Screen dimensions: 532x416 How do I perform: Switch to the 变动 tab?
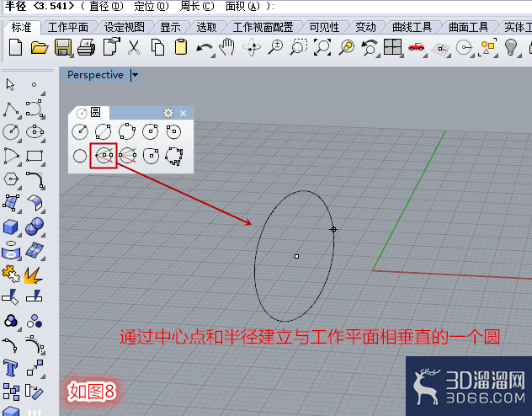tap(365, 27)
